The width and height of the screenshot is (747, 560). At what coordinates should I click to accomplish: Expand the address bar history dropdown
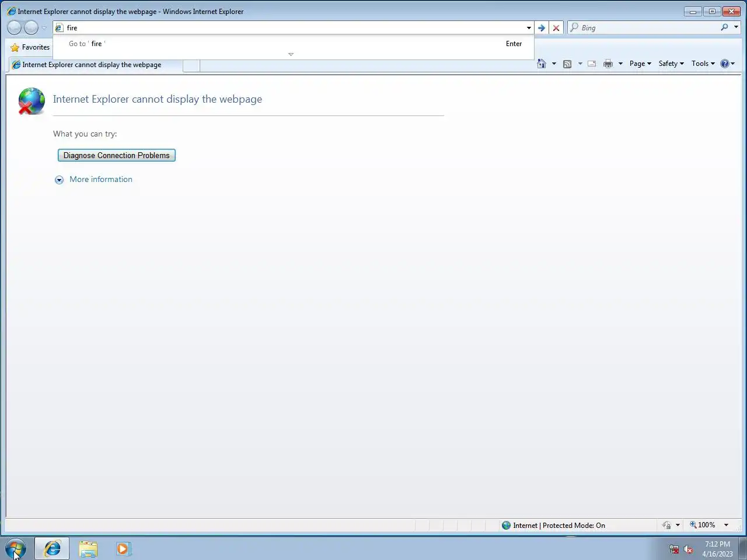click(529, 27)
